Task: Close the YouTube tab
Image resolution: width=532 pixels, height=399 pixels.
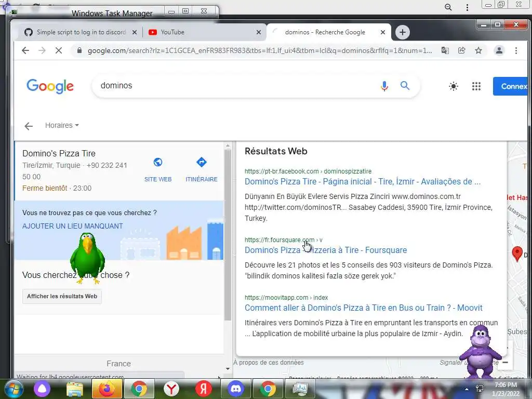Action: (x=259, y=32)
